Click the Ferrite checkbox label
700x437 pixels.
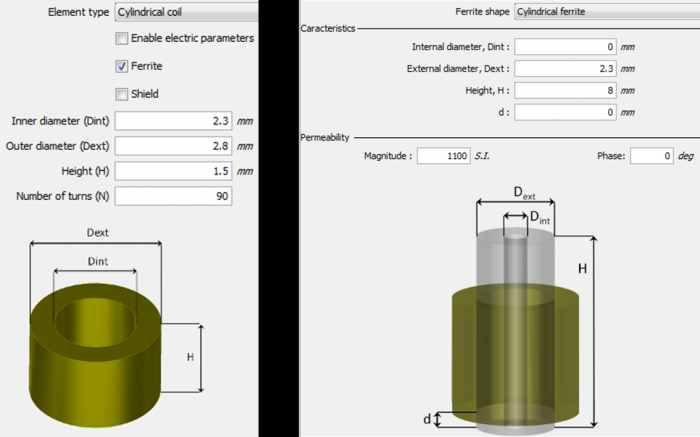click(146, 66)
